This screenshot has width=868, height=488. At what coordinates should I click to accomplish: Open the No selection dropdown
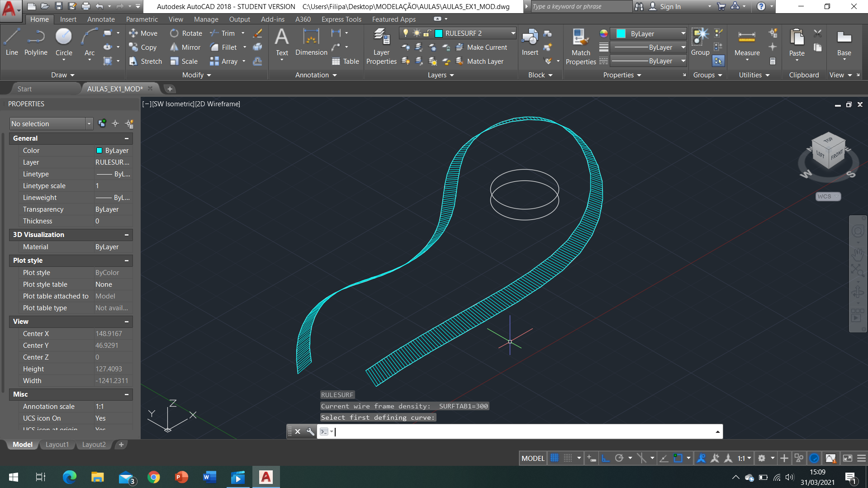click(x=89, y=124)
